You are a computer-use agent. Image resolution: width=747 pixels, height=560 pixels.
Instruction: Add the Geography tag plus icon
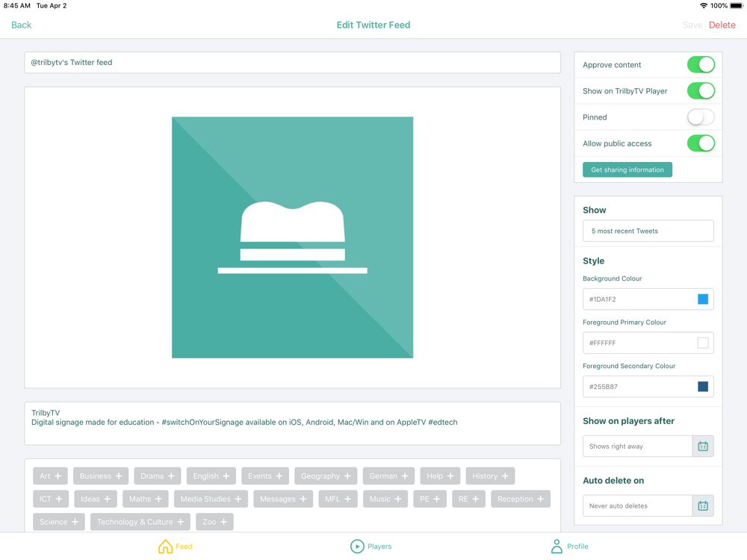[x=347, y=476]
